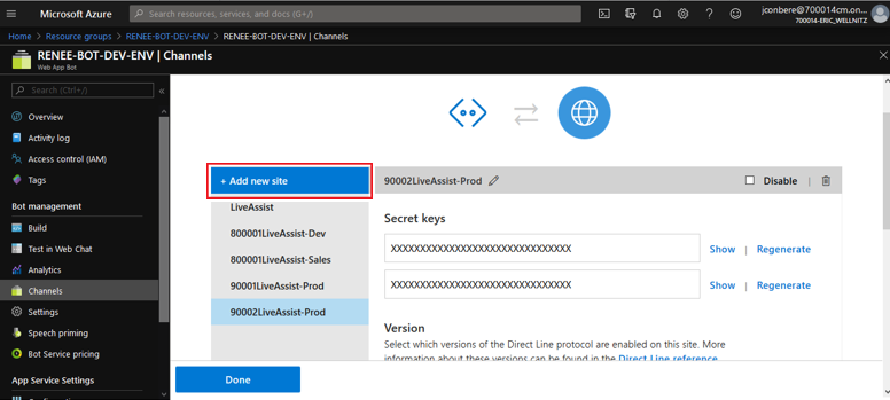
Task: Delete the site with trash icon
Action: click(826, 181)
